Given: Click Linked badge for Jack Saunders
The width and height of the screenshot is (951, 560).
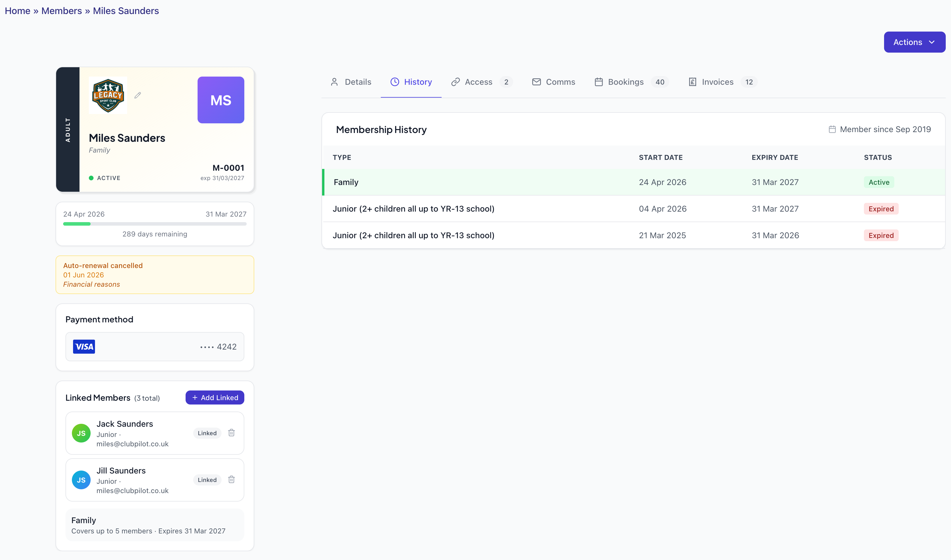Looking at the screenshot, I should click(x=207, y=433).
